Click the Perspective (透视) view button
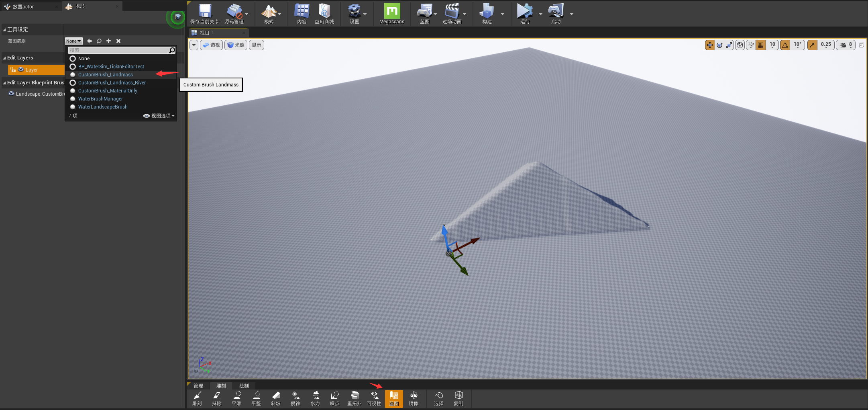The width and height of the screenshot is (868, 410). (212, 45)
